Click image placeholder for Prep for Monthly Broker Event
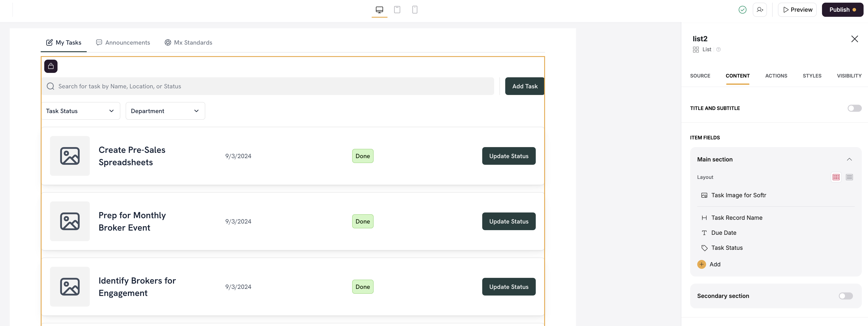 (x=70, y=221)
